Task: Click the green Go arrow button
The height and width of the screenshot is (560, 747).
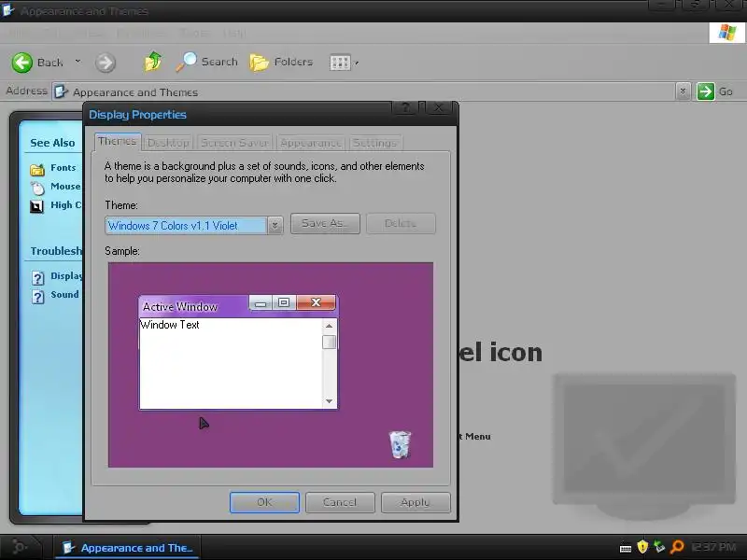Action: tap(705, 91)
